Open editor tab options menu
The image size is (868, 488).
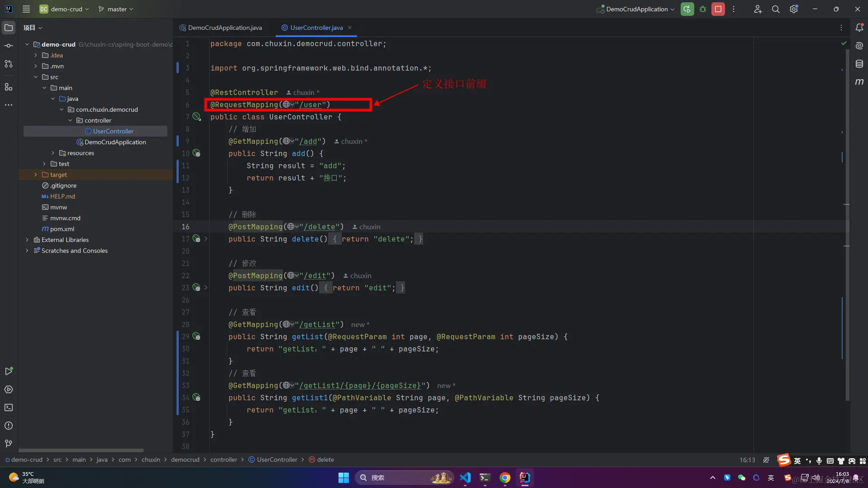841,28
